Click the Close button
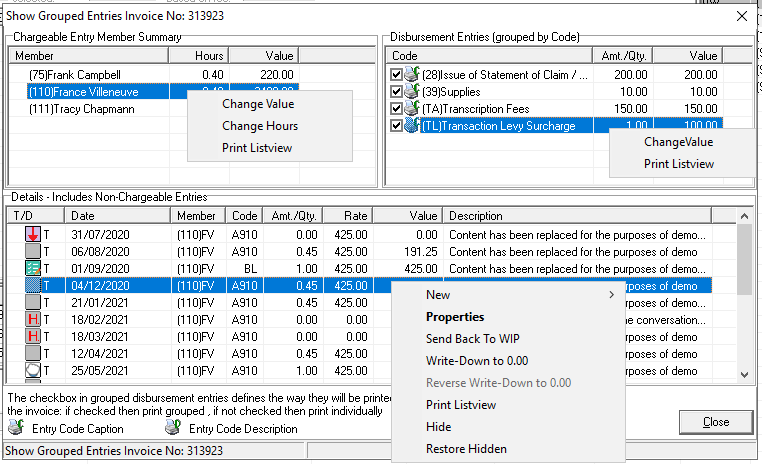 (716, 422)
